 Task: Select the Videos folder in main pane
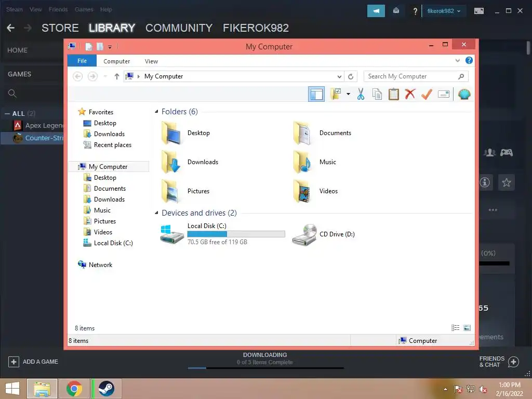click(315, 191)
